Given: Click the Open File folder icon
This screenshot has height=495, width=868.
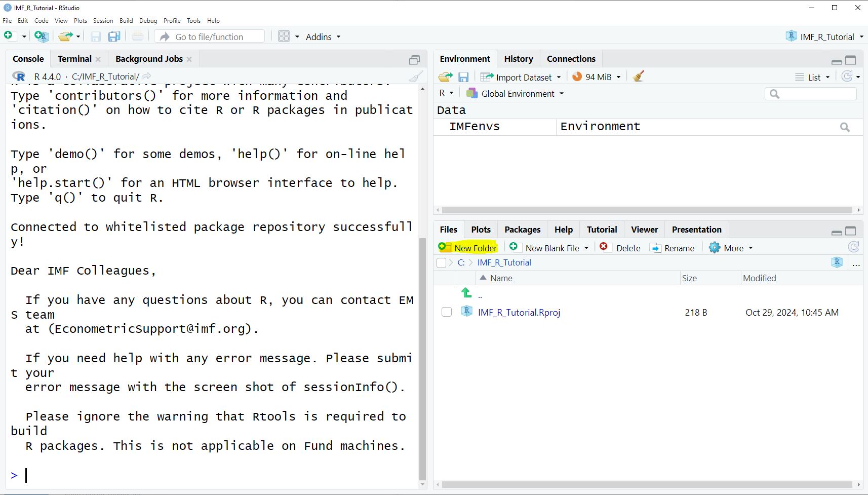Looking at the screenshot, I should 65,36.
